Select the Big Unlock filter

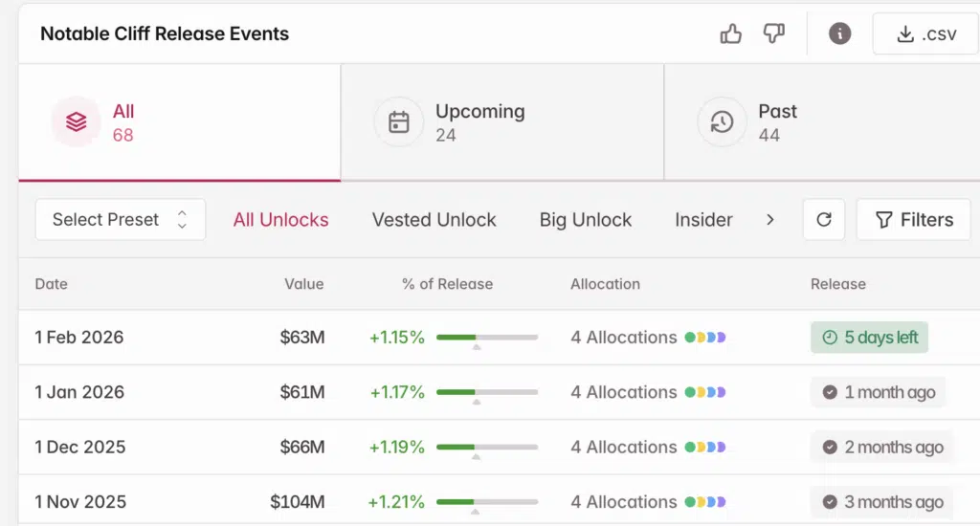click(586, 220)
